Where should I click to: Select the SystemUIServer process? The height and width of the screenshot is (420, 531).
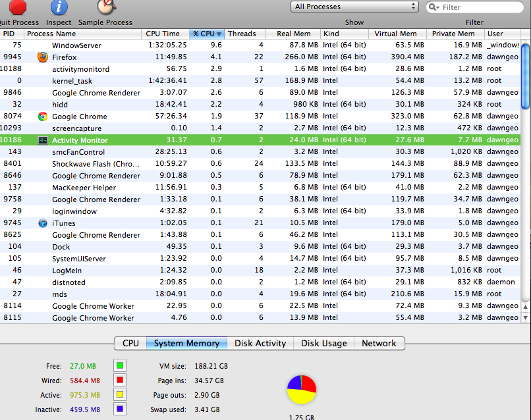(x=260, y=258)
